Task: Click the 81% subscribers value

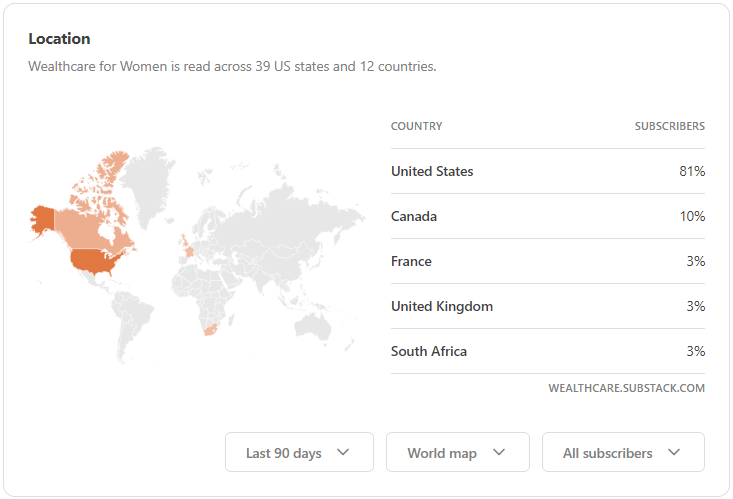Action: point(692,171)
